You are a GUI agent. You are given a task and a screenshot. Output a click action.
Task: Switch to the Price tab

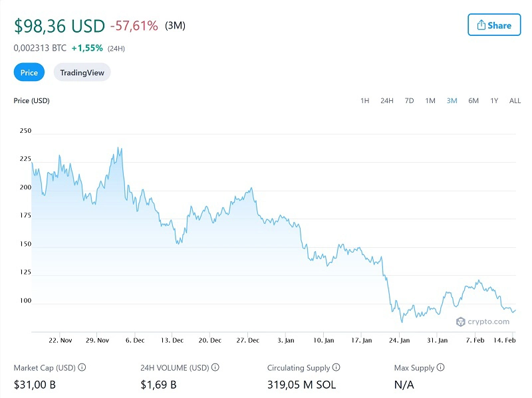(x=29, y=72)
